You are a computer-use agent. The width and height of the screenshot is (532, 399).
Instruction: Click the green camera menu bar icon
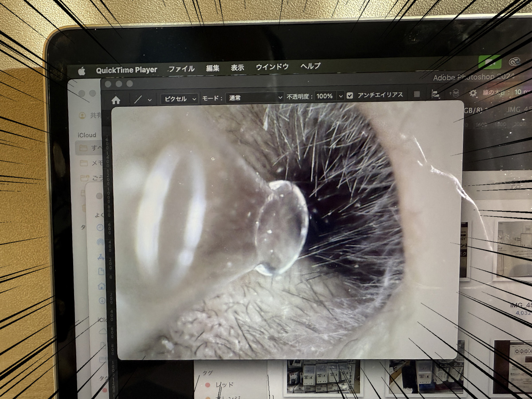point(489,62)
